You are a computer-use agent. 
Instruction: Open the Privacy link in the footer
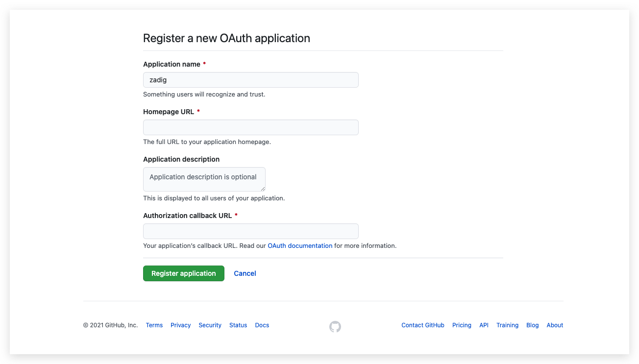(180, 325)
